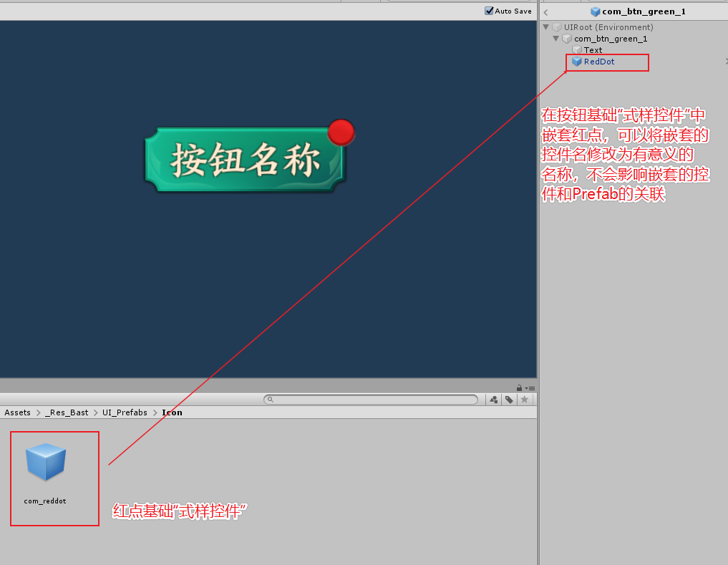Open the project panel options menu
This screenshot has height=565, width=728.
coord(530,388)
